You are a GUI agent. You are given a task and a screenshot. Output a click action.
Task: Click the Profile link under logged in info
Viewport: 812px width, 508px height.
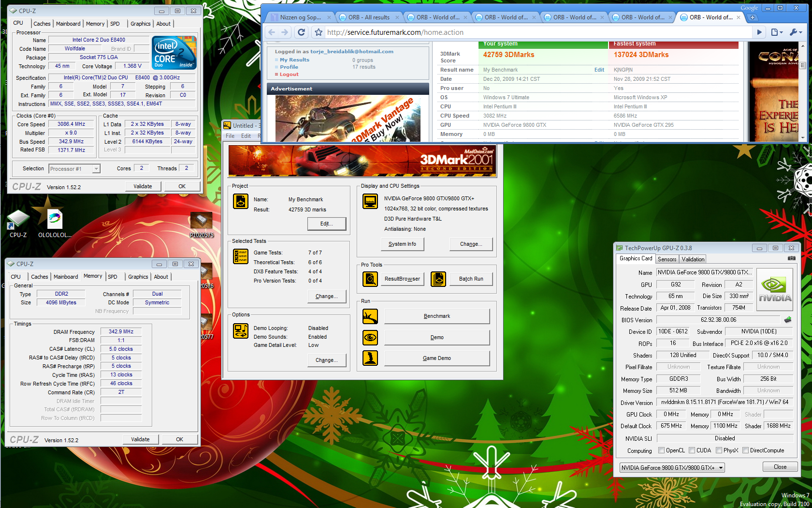point(289,67)
